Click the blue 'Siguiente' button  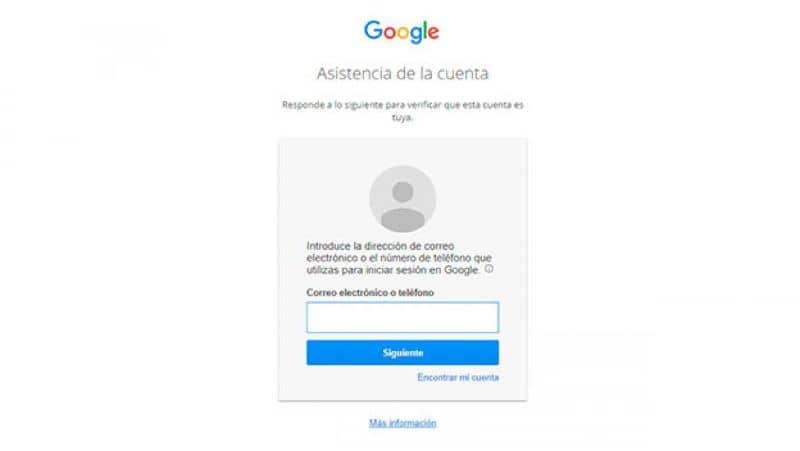[403, 353]
